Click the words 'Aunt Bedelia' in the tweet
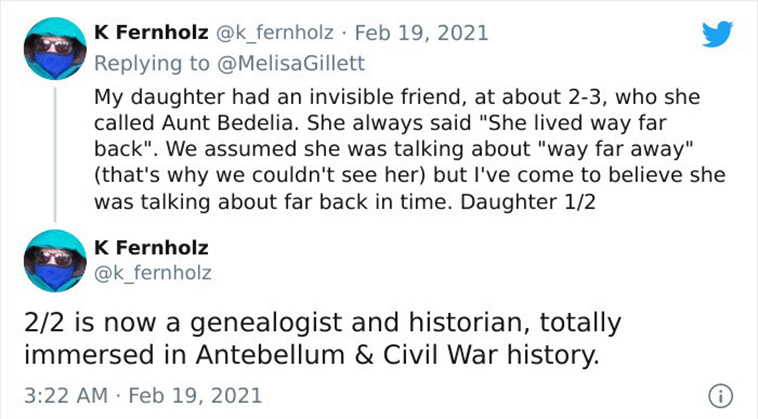758x419 pixels. [x=228, y=123]
